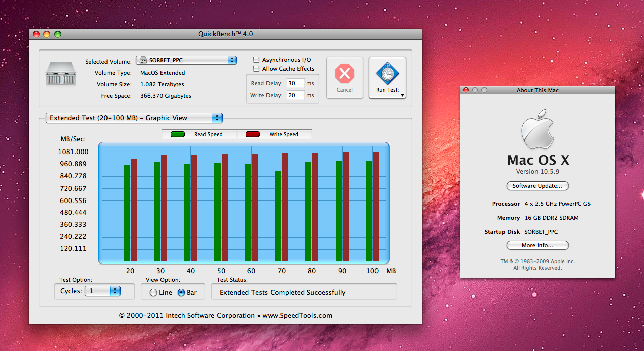Click the 600.556 axis value
The height and width of the screenshot is (351, 644).
73,200
